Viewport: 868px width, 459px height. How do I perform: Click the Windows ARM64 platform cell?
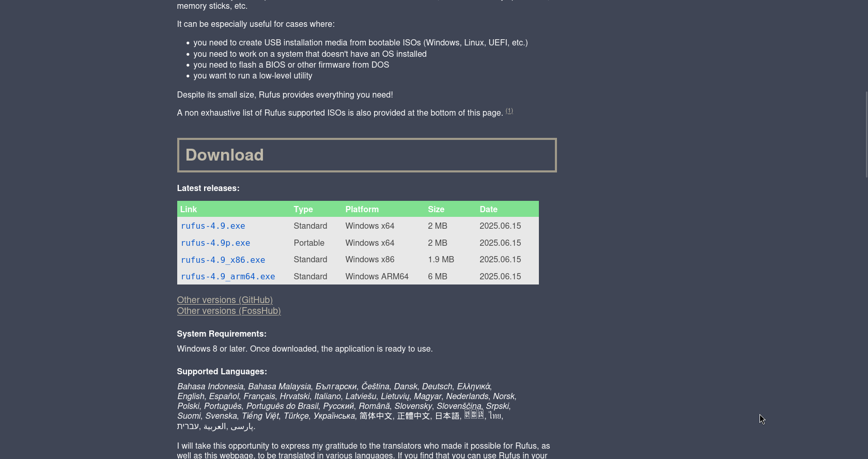(377, 277)
